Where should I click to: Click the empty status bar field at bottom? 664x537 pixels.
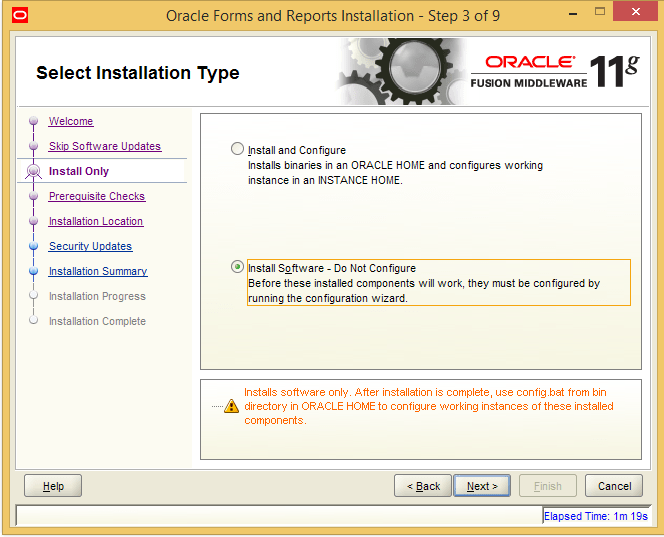coord(279,515)
